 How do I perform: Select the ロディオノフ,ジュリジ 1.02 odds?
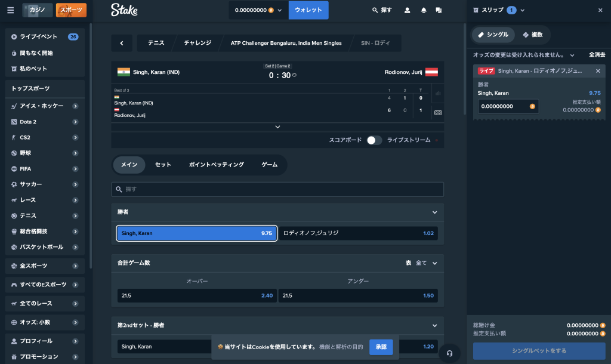pyautogui.click(x=359, y=233)
